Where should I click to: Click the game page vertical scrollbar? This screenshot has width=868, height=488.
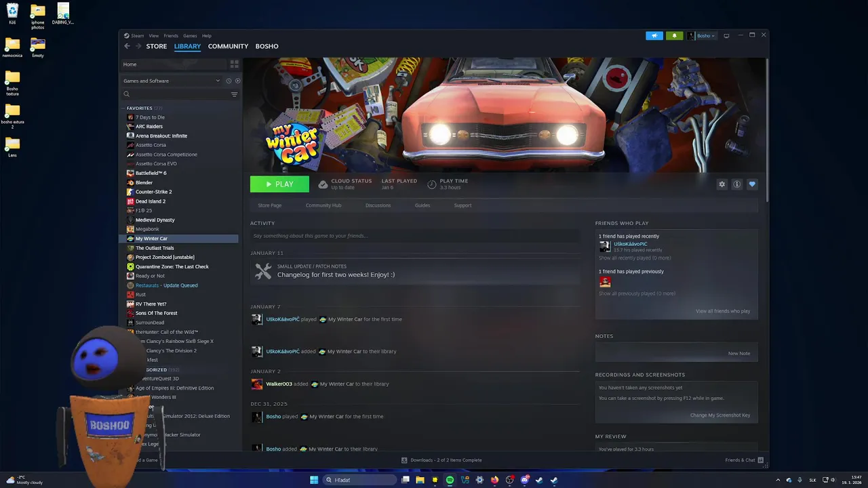tap(767, 129)
